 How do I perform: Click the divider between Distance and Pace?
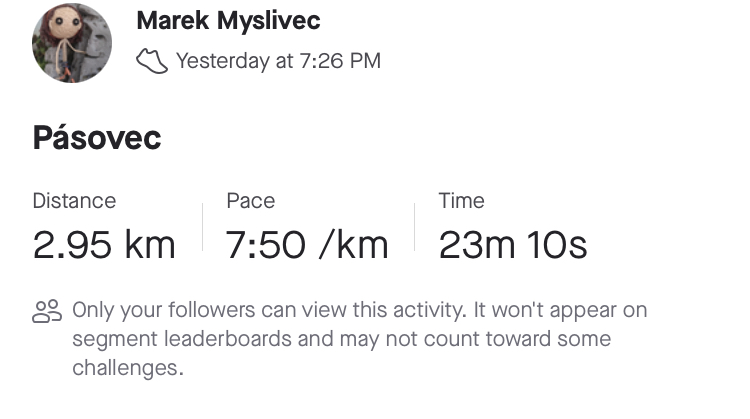tap(202, 227)
